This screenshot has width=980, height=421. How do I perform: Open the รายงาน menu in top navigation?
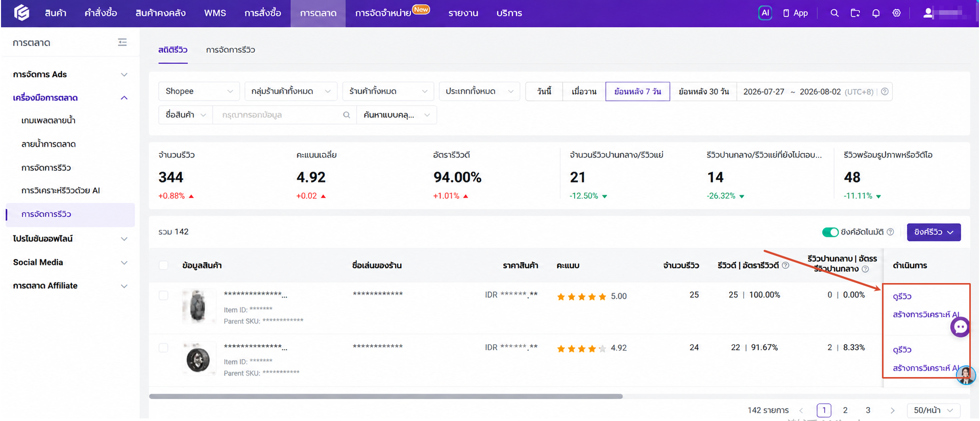(x=463, y=13)
